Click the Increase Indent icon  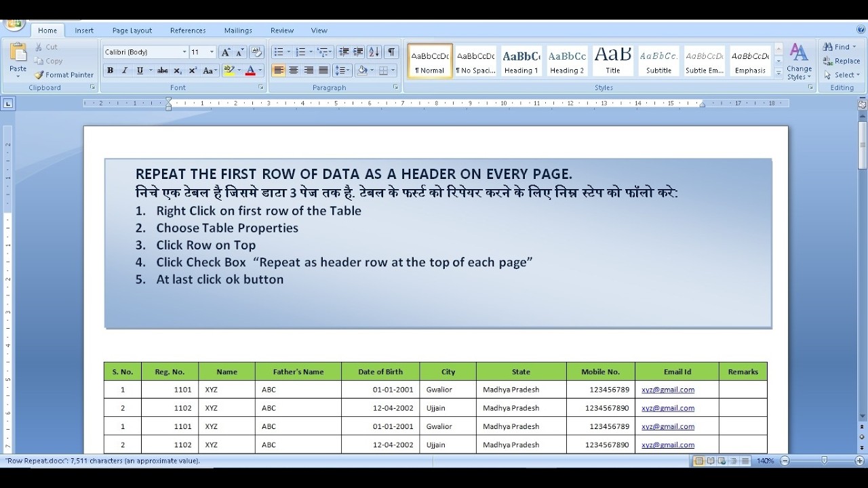(358, 52)
